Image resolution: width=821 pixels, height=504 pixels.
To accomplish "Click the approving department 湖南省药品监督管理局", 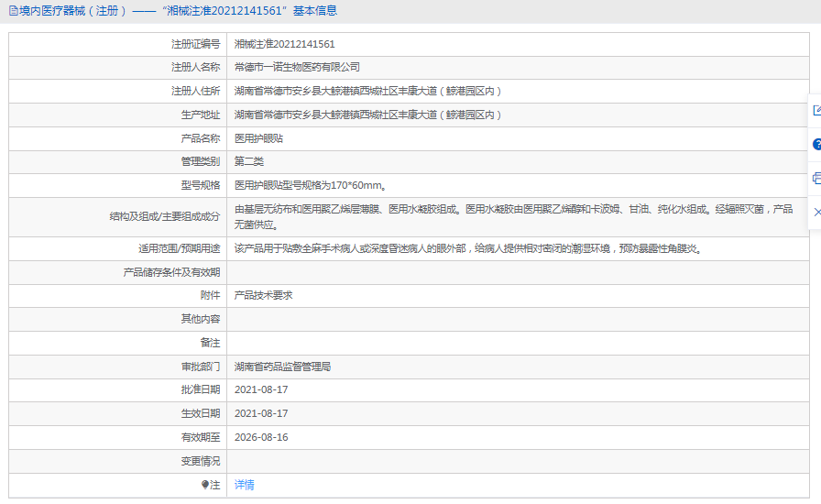I will [282, 367].
